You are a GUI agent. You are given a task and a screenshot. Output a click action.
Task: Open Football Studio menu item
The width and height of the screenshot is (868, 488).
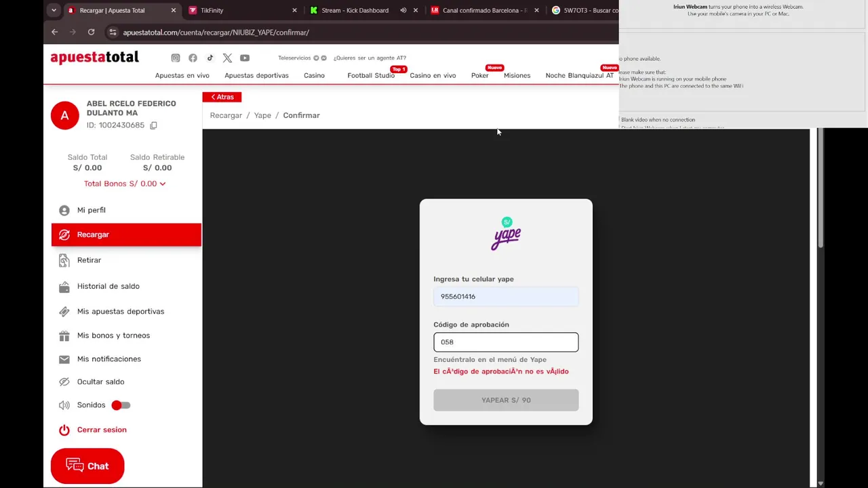click(371, 75)
